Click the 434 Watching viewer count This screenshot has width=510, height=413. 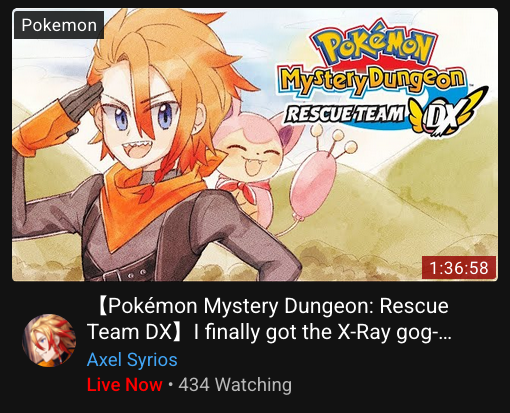click(235, 385)
